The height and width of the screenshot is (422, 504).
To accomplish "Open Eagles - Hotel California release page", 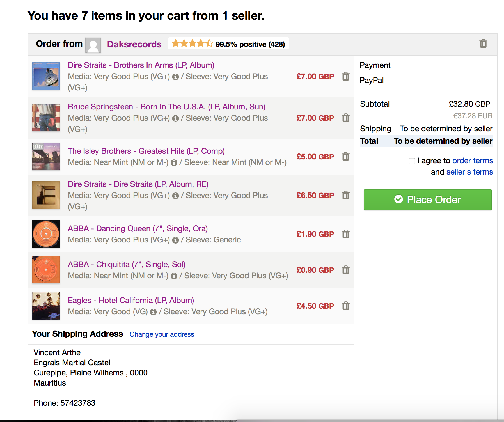I will [x=131, y=300].
